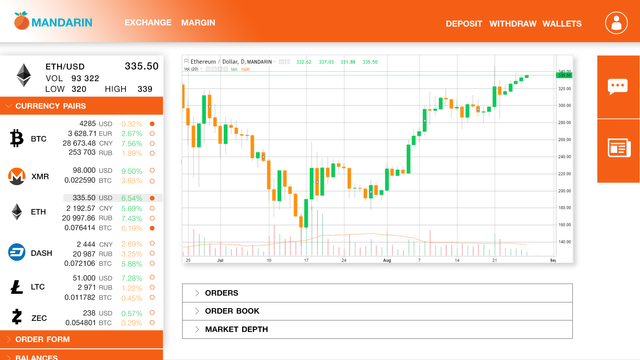The image size is (640, 360).
Task: Click the LTC currency label
Action: [38, 287]
